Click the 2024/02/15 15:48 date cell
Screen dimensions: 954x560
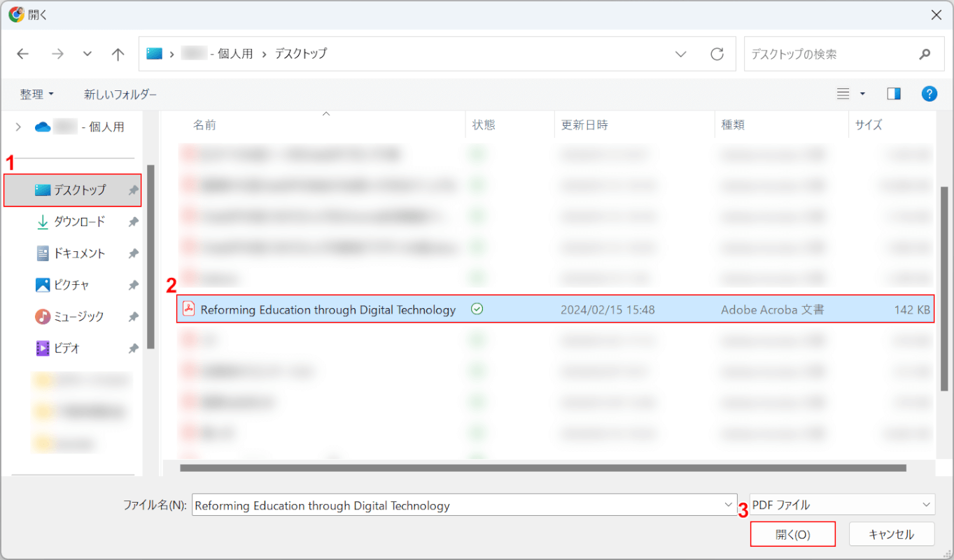608,309
